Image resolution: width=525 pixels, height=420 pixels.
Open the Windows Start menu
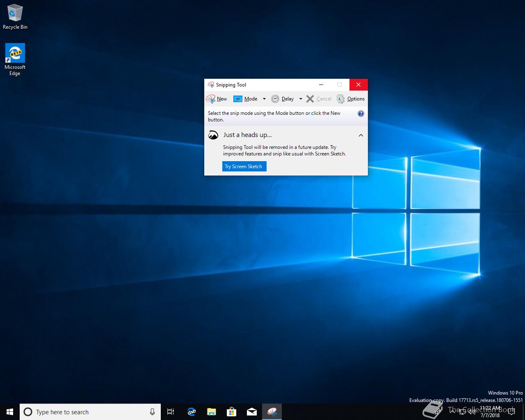click(10, 412)
